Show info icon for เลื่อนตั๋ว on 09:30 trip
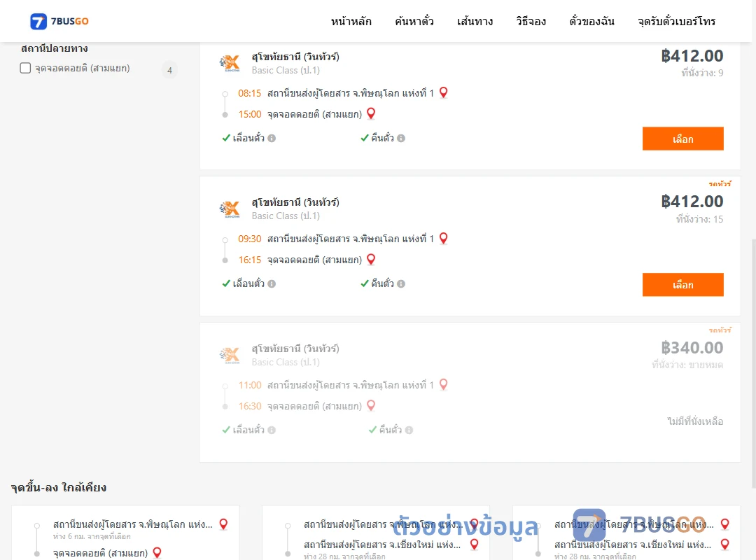The width and height of the screenshot is (756, 560). 272,284
